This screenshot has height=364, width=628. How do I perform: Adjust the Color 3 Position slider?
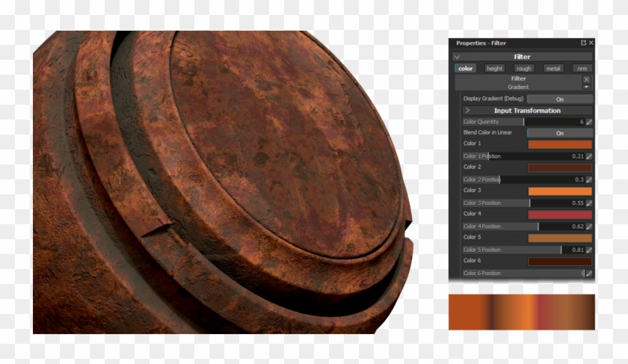(523, 203)
